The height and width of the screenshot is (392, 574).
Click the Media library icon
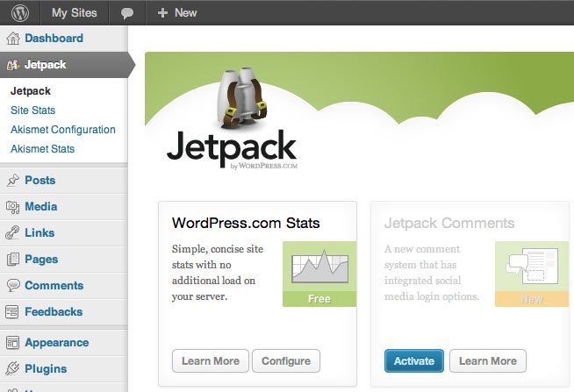point(12,207)
